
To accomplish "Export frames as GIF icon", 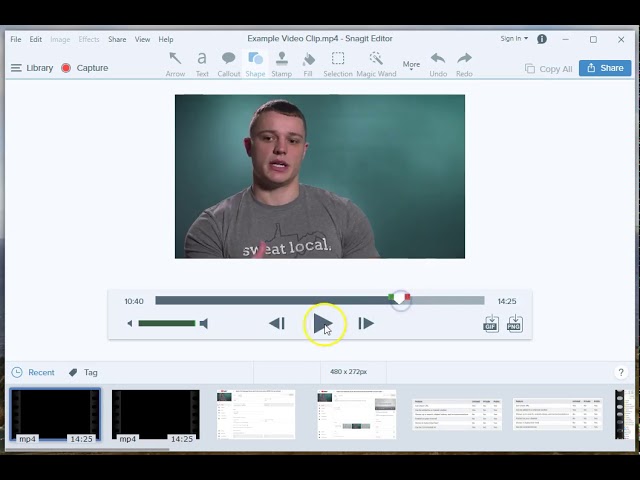I will [x=491, y=324].
